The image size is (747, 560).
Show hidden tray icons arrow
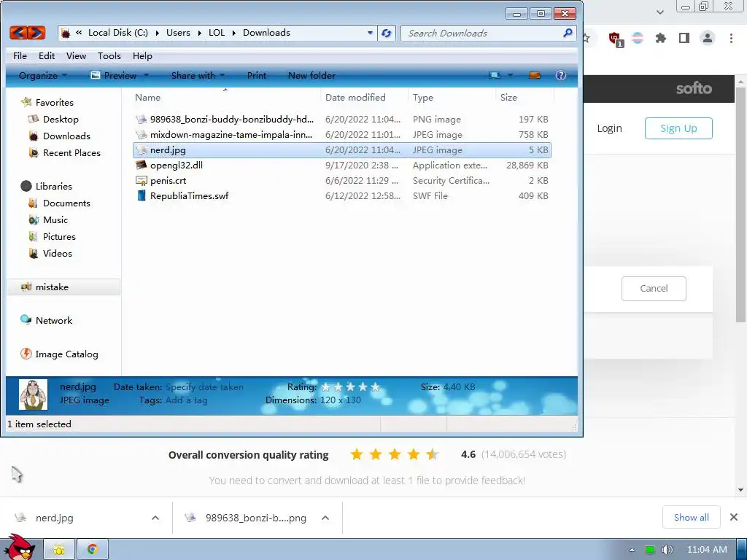[x=632, y=550]
